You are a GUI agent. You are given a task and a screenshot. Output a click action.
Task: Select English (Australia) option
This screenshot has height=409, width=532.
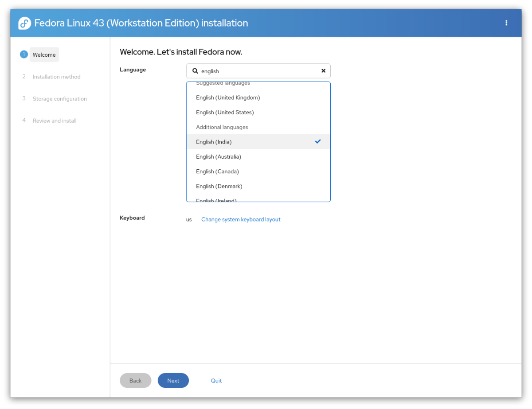pos(219,156)
